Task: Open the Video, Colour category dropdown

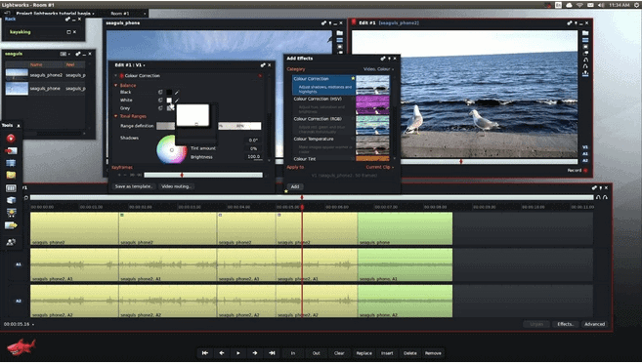Action: (x=378, y=69)
